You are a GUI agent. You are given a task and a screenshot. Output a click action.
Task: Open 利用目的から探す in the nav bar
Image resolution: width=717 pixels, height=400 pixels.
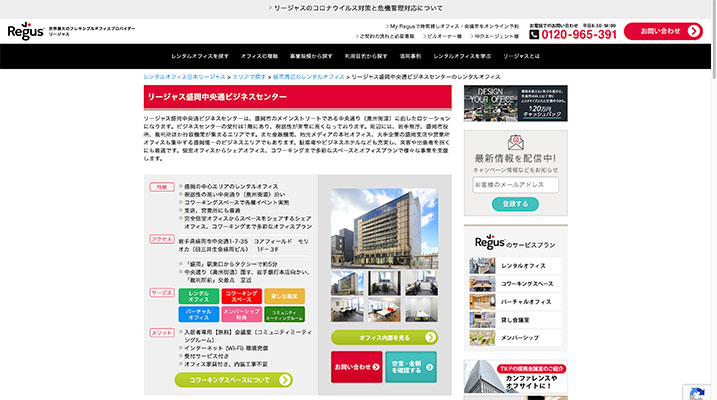coord(366,56)
